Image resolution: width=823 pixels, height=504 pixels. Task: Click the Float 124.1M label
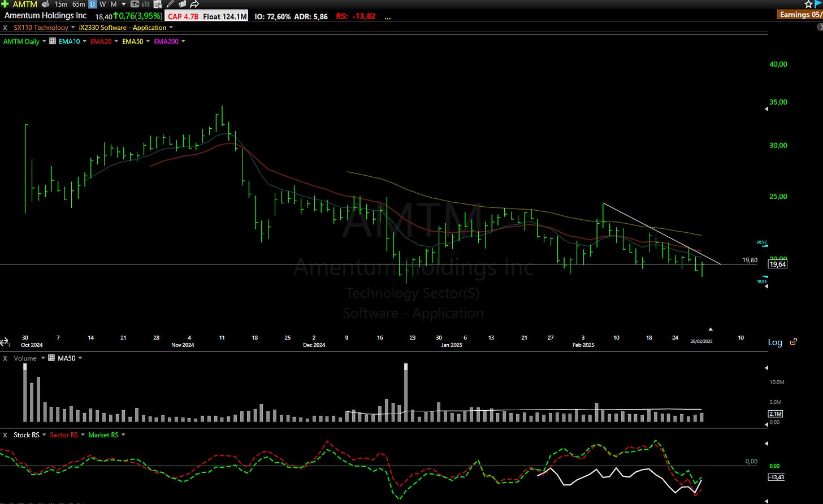click(225, 16)
